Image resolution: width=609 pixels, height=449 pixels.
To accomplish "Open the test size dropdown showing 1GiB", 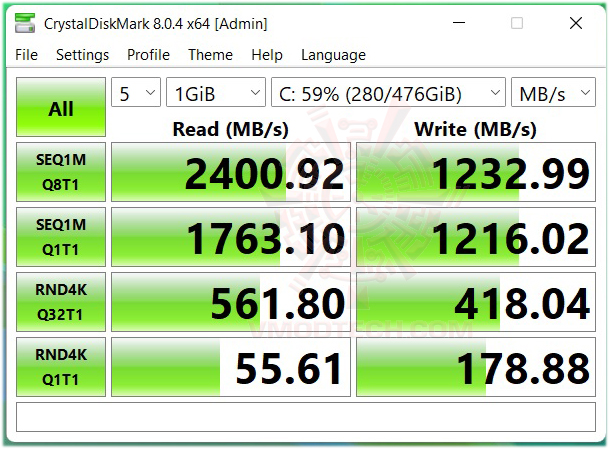I will coord(216,92).
